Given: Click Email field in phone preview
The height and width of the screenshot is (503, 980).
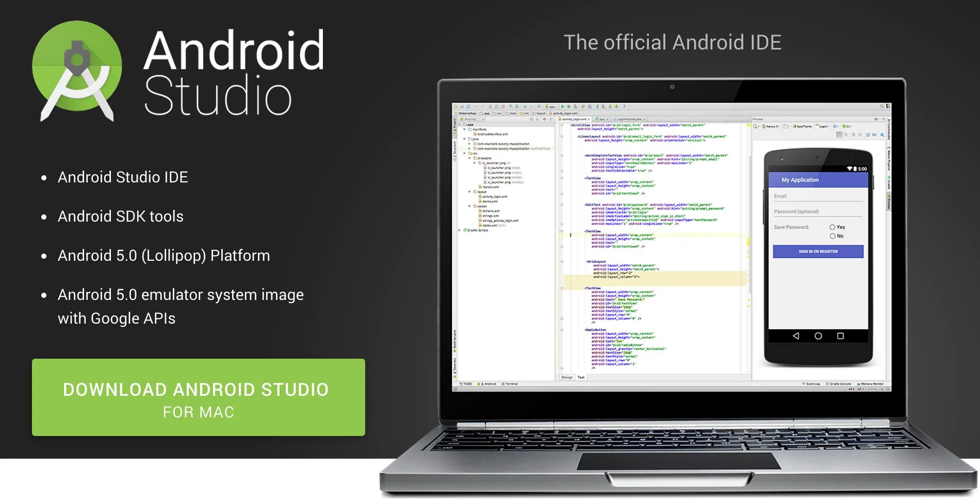Looking at the screenshot, I should (x=818, y=196).
